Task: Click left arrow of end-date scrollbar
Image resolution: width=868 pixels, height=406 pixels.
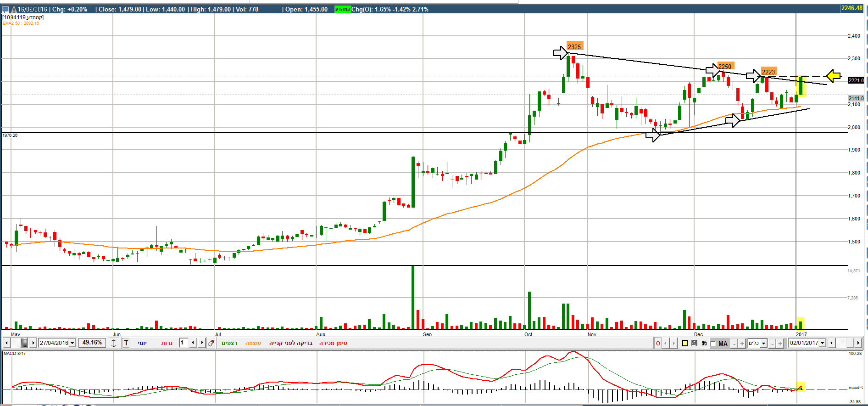Action: tap(831, 343)
